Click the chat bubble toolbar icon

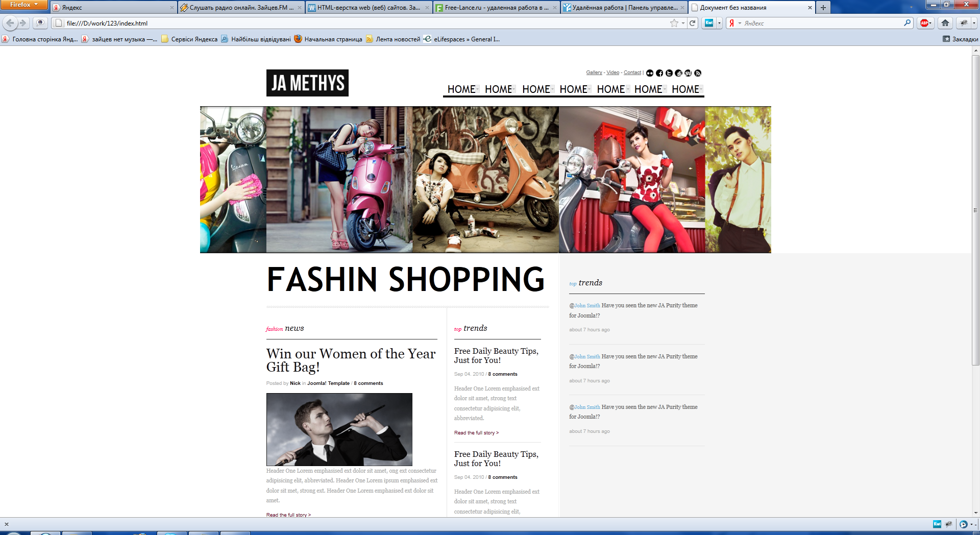[x=40, y=23]
